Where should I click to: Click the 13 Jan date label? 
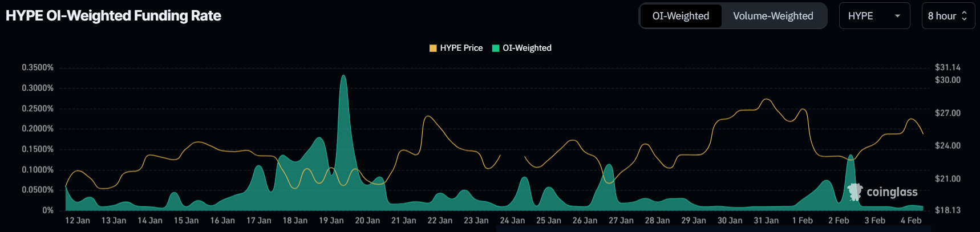(x=114, y=221)
